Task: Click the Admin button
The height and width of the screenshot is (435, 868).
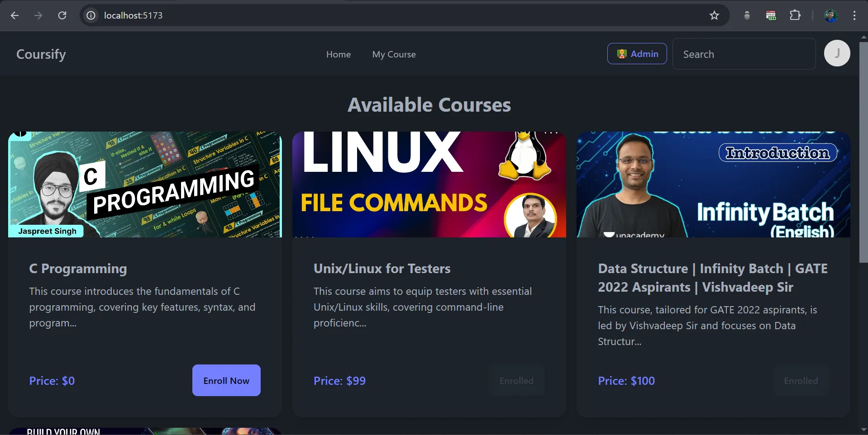Action: click(x=637, y=54)
